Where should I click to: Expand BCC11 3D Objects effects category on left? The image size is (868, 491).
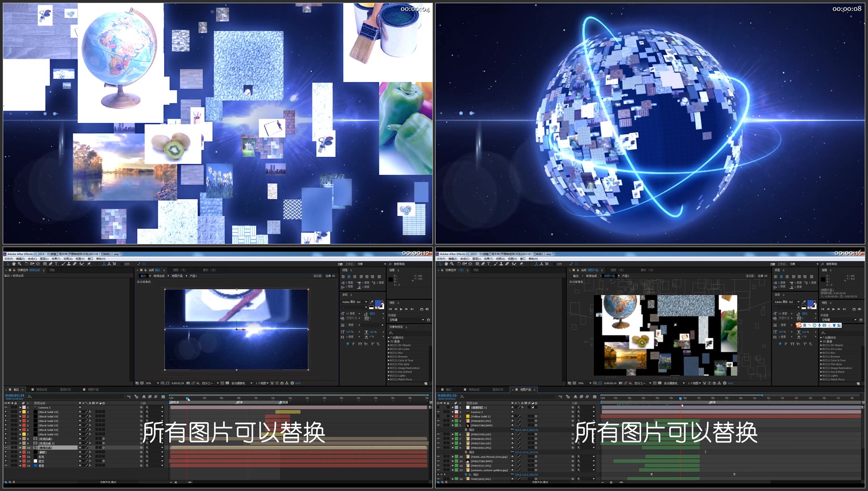pos(389,345)
